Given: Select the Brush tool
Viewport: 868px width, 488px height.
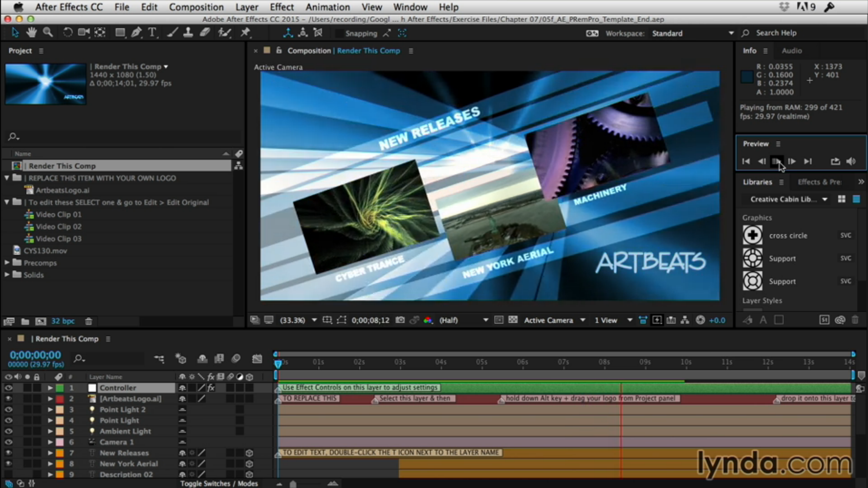Looking at the screenshot, I should 172,32.
